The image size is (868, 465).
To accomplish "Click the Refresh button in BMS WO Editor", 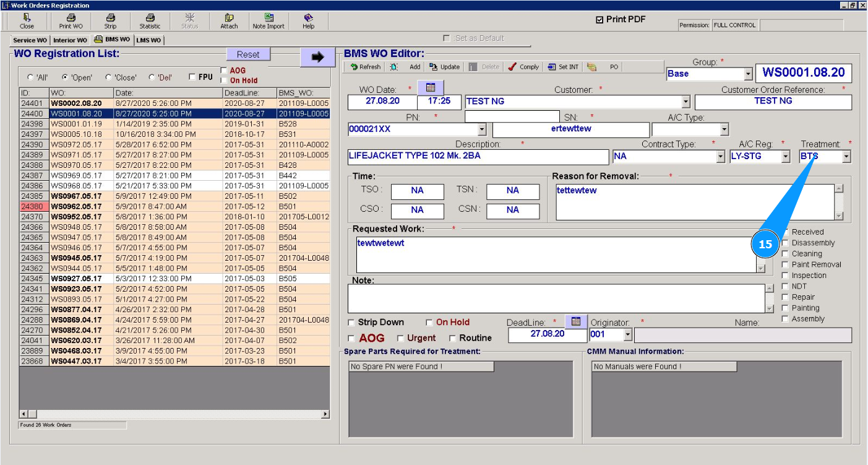I will click(x=366, y=67).
